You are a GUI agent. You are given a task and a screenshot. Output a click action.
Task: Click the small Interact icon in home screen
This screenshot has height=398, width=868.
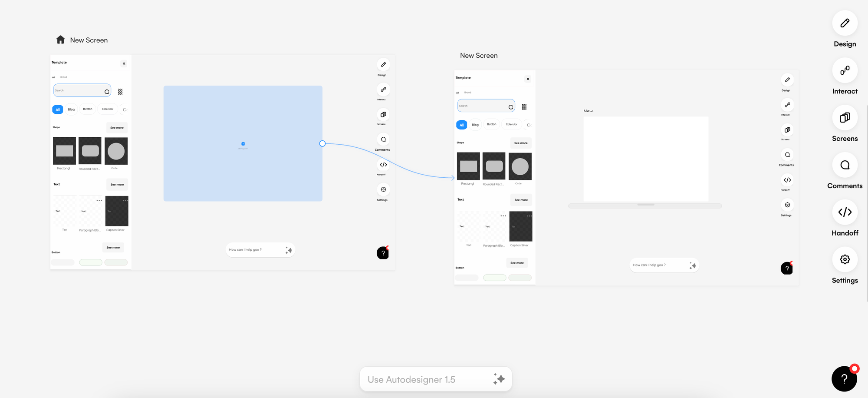point(383,90)
